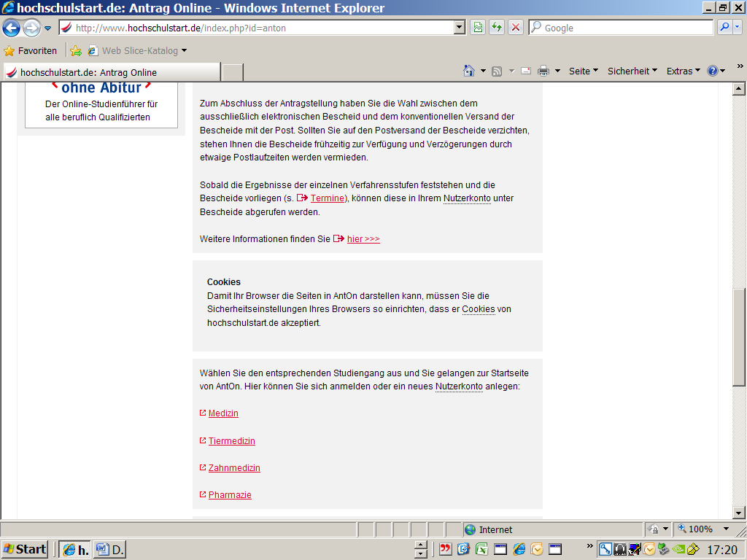The width and height of the screenshot is (747, 560).
Task: Click the address bar URL field
Action: 257,28
